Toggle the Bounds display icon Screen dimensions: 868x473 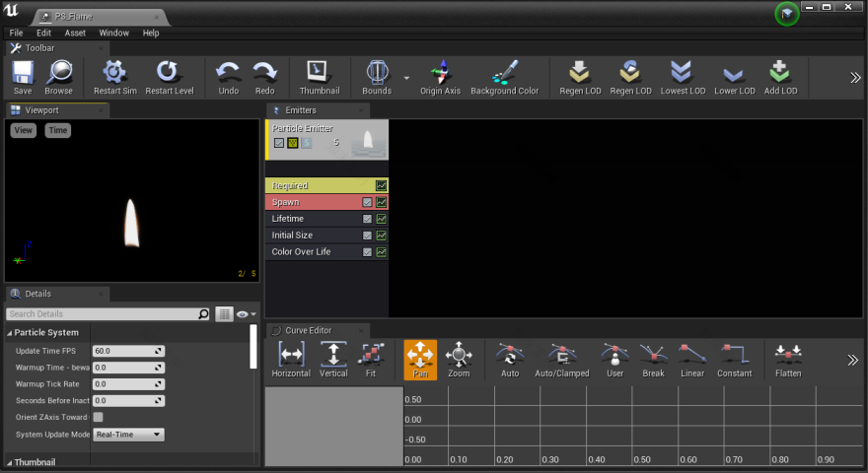pyautogui.click(x=377, y=72)
